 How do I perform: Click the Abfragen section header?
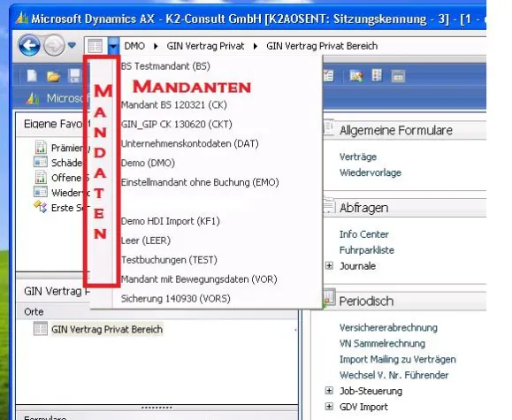click(x=364, y=208)
